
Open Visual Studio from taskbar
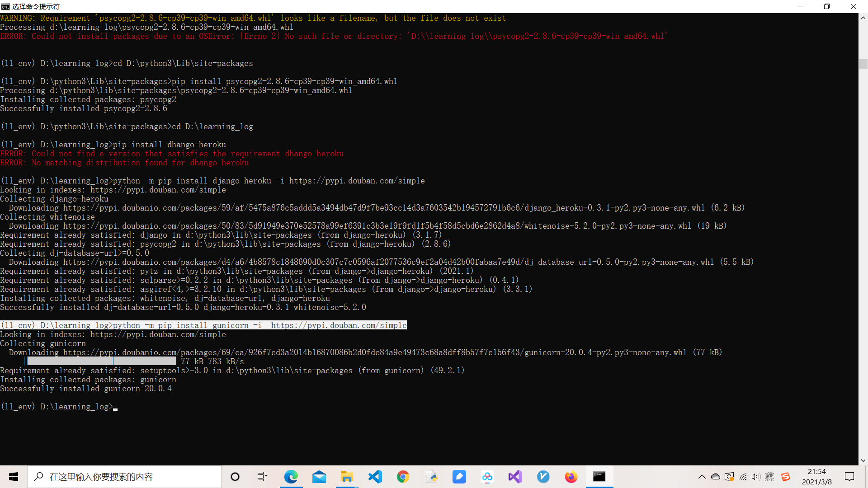click(x=515, y=477)
